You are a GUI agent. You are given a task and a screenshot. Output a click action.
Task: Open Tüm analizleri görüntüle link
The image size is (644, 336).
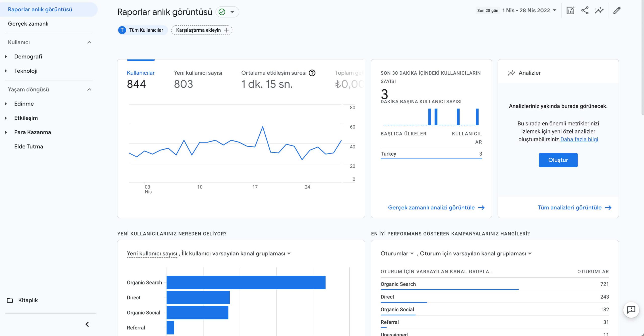tap(574, 208)
